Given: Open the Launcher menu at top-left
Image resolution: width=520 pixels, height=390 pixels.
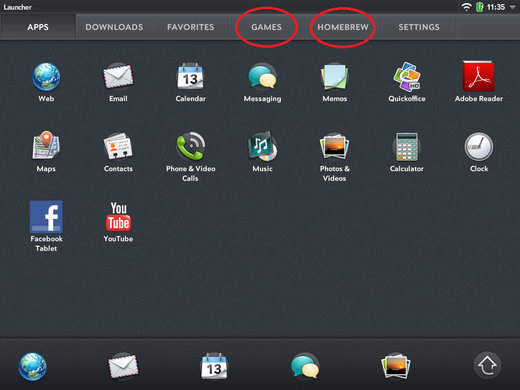Looking at the screenshot, I should click(x=17, y=7).
